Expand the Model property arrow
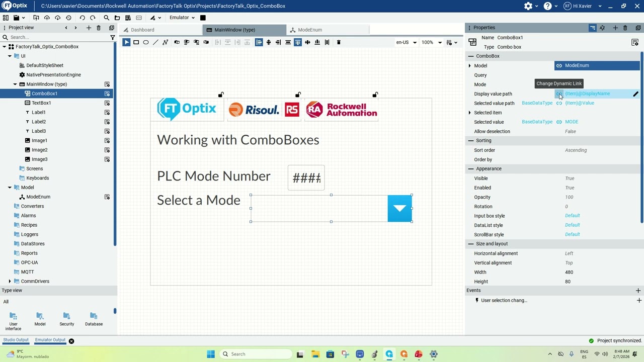Viewport: 644px width, 362px height. click(469, 66)
